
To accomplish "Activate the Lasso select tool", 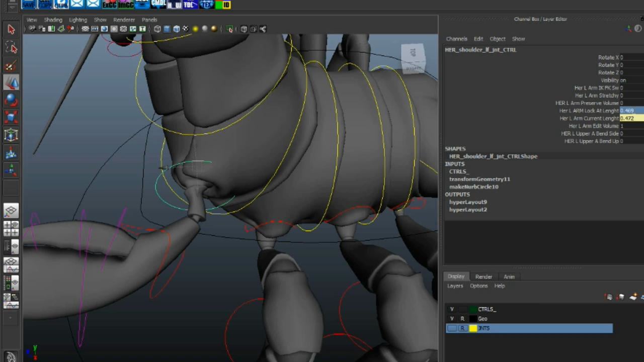I will [x=11, y=48].
